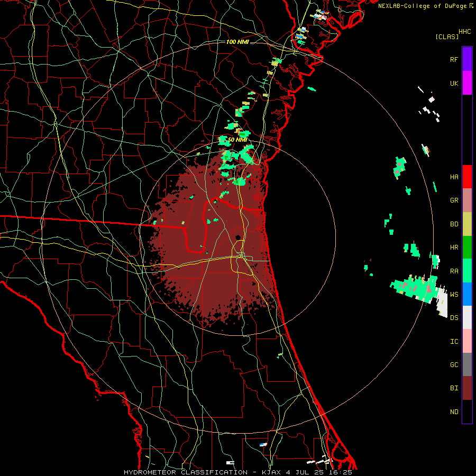Click the DS white legend swatch

tap(467, 317)
